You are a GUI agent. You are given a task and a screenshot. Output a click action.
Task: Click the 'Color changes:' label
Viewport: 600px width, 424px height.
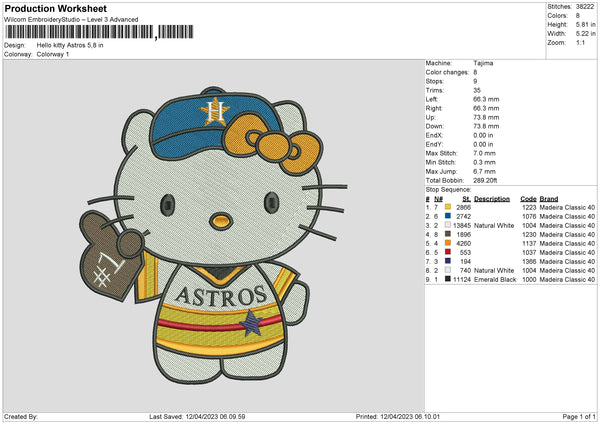click(x=447, y=72)
